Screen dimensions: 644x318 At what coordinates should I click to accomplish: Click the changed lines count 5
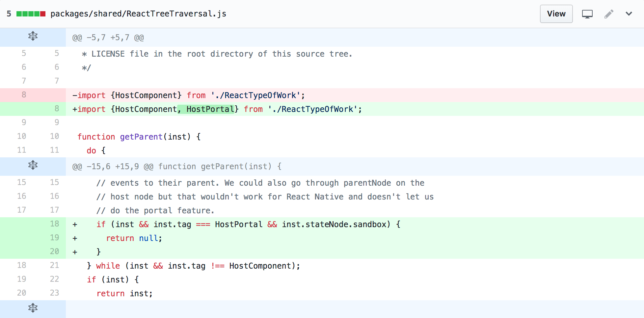[9, 14]
